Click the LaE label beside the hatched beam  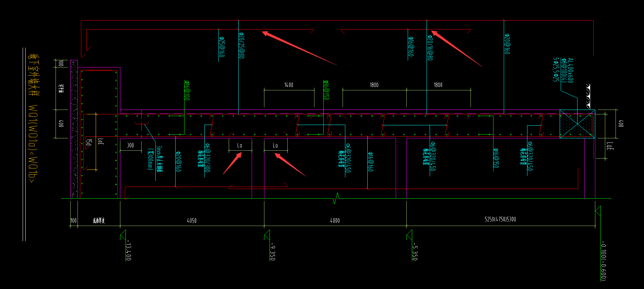610,146
